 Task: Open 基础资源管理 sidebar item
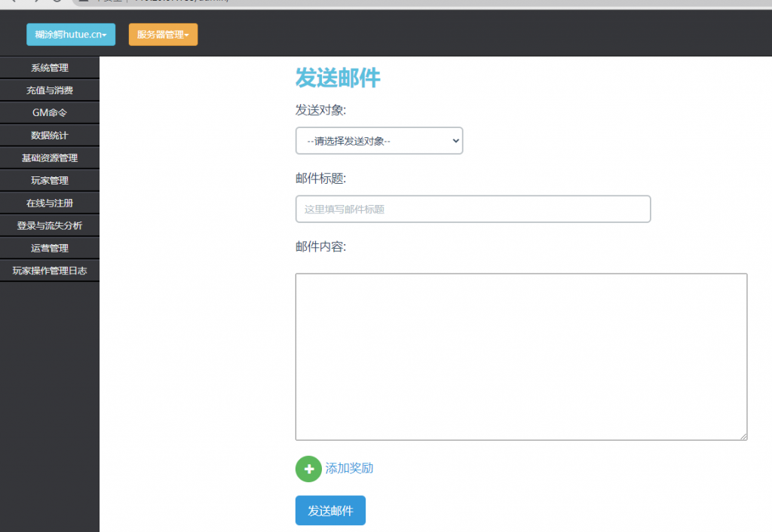[50, 158]
